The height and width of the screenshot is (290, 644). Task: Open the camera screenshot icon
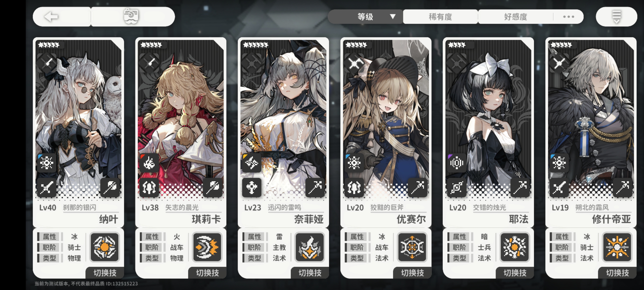coord(131,16)
